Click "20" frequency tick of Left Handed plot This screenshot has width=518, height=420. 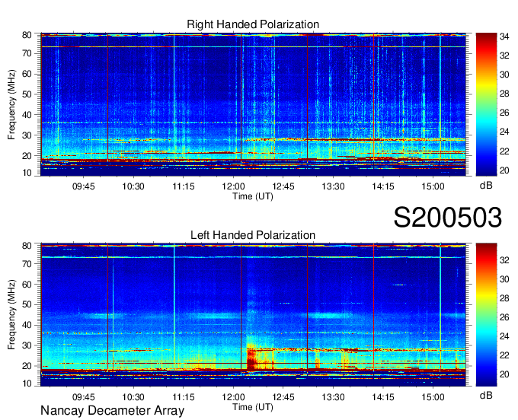27,366
